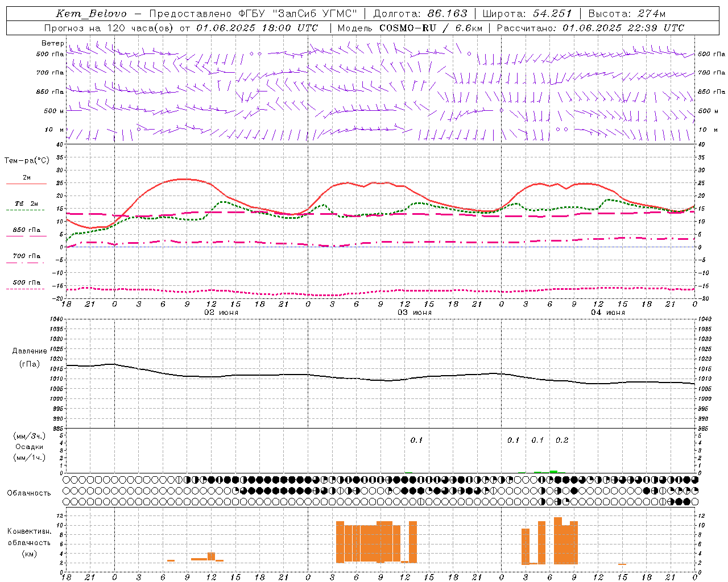
Task: Select the Широта: 54.251 value
Action: [x=527, y=14]
